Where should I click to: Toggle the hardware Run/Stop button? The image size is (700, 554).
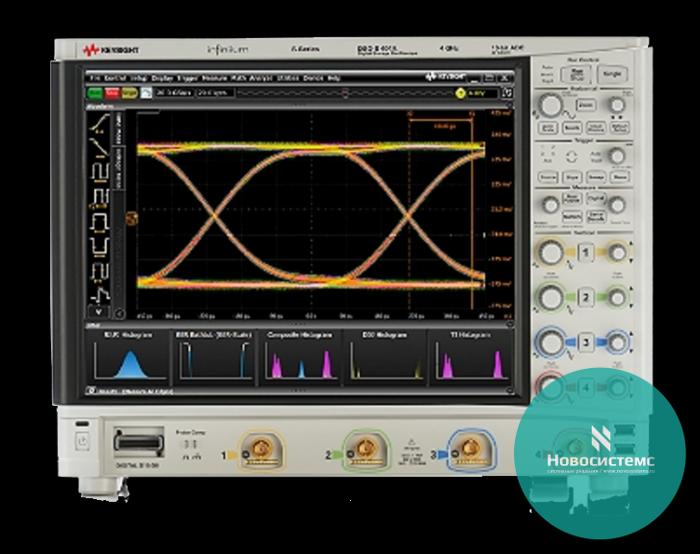click(576, 74)
